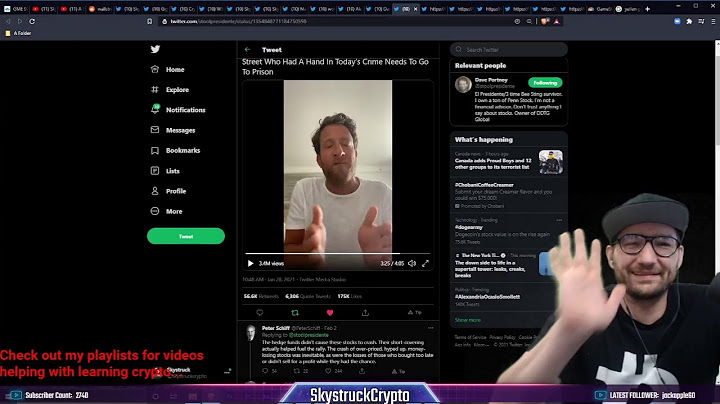
Task: Retweet Peter Schiff's reply
Action: click(297, 371)
